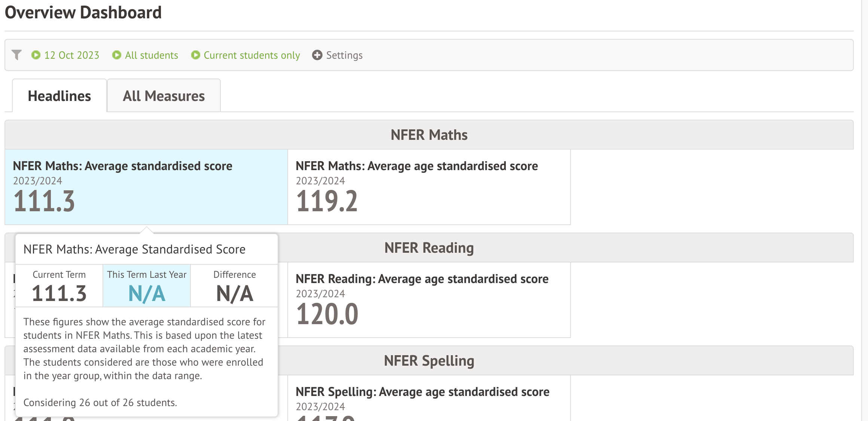Select NFER Reading average age standardised score tile
The height and width of the screenshot is (421, 868).
(x=429, y=300)
